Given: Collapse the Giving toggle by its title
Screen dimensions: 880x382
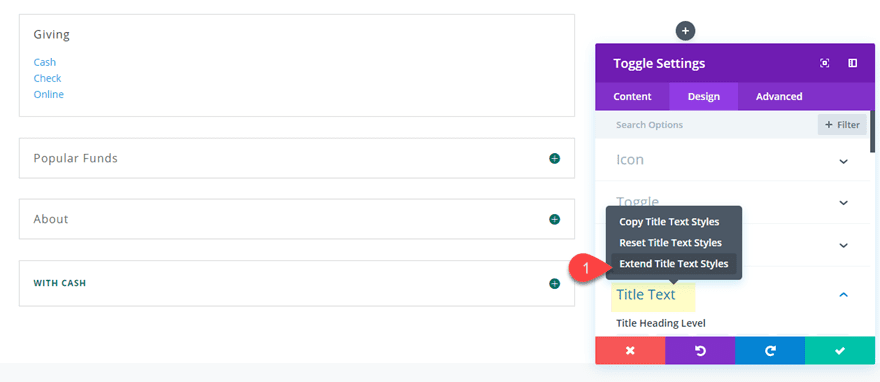Looking at the screenshot, I should pyautogui.click(x=52, y=34).
